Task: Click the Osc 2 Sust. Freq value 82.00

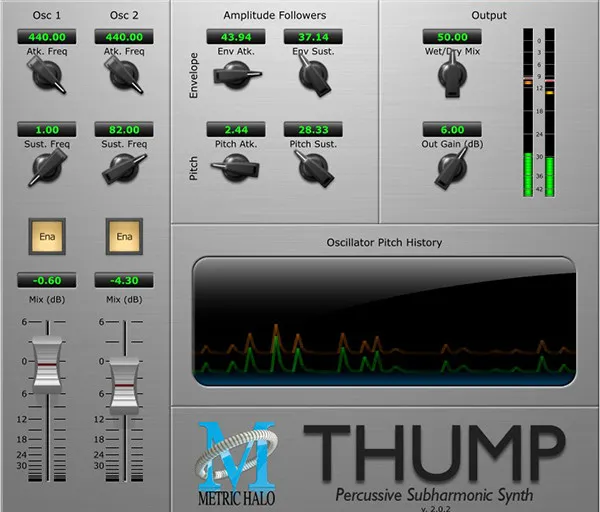Action: coord(124,130)
